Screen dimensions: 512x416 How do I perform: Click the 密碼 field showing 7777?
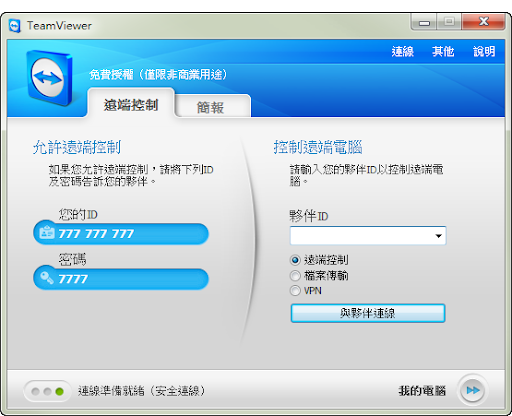[121, 278]
